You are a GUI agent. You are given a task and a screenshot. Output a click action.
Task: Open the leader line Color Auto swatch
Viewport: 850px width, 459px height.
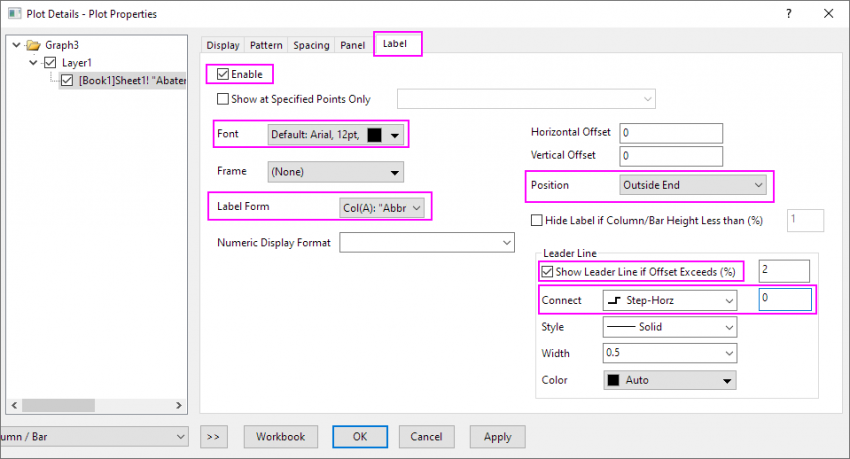click(x=669, y=380)
